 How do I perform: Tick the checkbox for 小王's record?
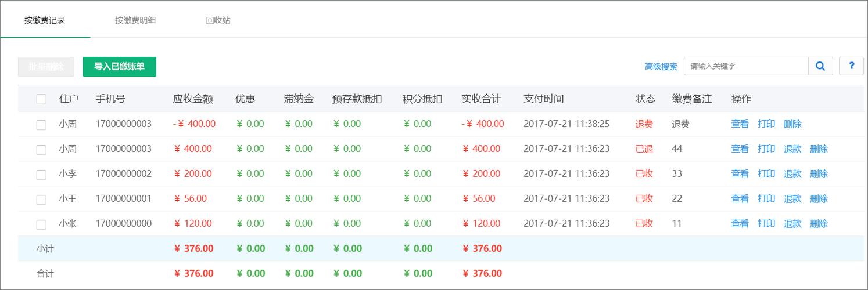coord(41,199)
